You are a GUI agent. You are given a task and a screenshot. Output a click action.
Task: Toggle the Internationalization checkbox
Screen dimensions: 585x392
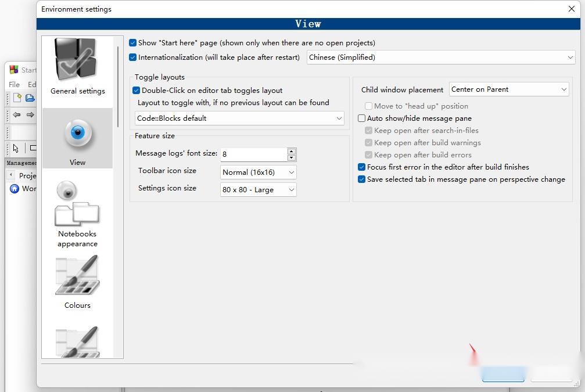pyautogui.click(x=133, y=57)
